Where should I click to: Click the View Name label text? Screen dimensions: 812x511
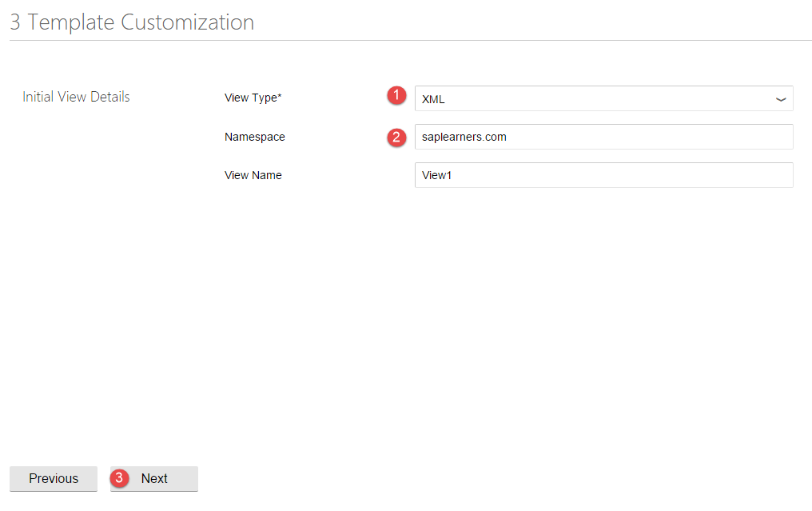(x=253, y=175)
